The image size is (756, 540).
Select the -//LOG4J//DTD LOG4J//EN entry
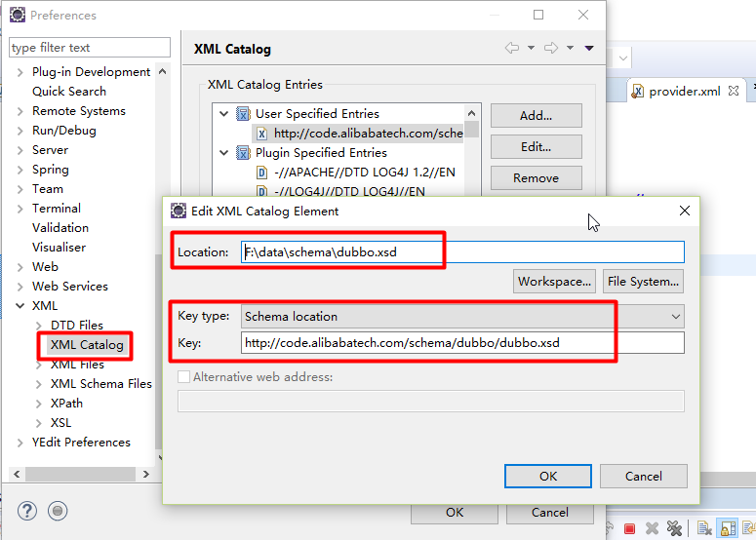pyautogui.click(x=349, y=191)
